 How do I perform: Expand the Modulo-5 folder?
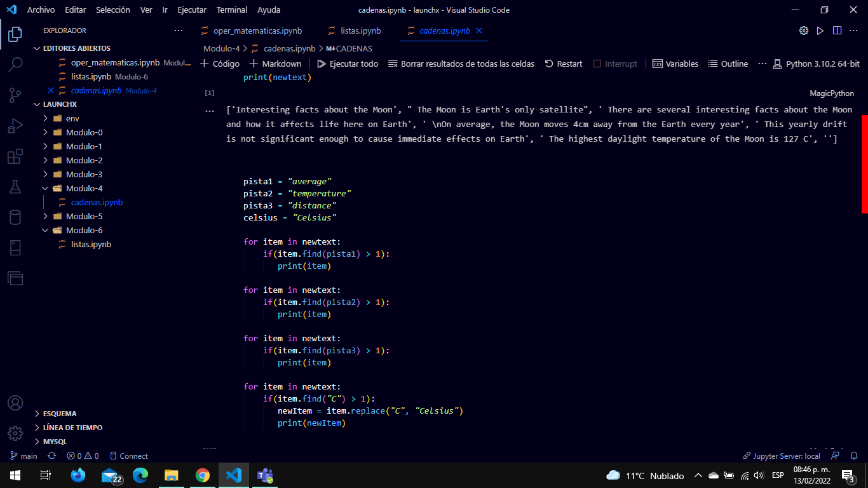(x=84, y=216)
